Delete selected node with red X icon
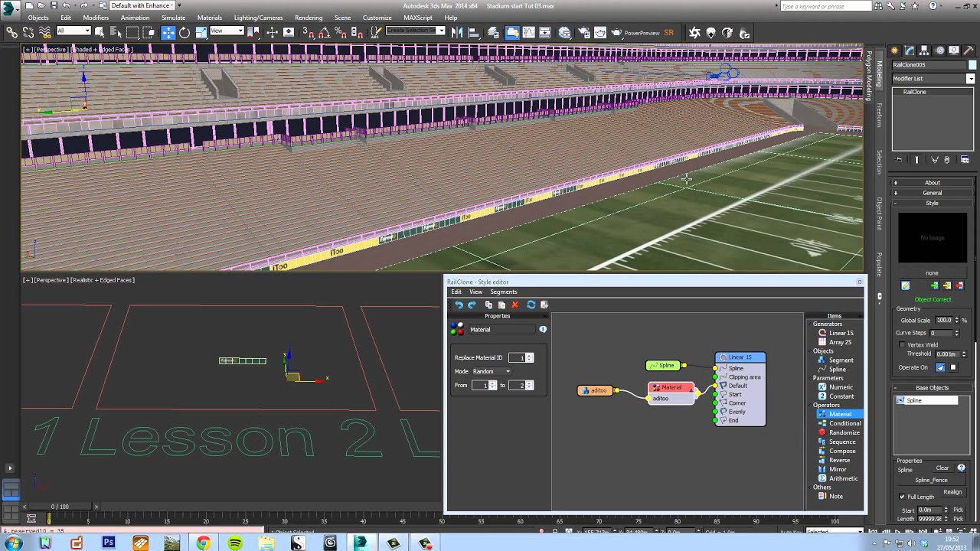This screenshot has width=980, height=551. (514, 305)
